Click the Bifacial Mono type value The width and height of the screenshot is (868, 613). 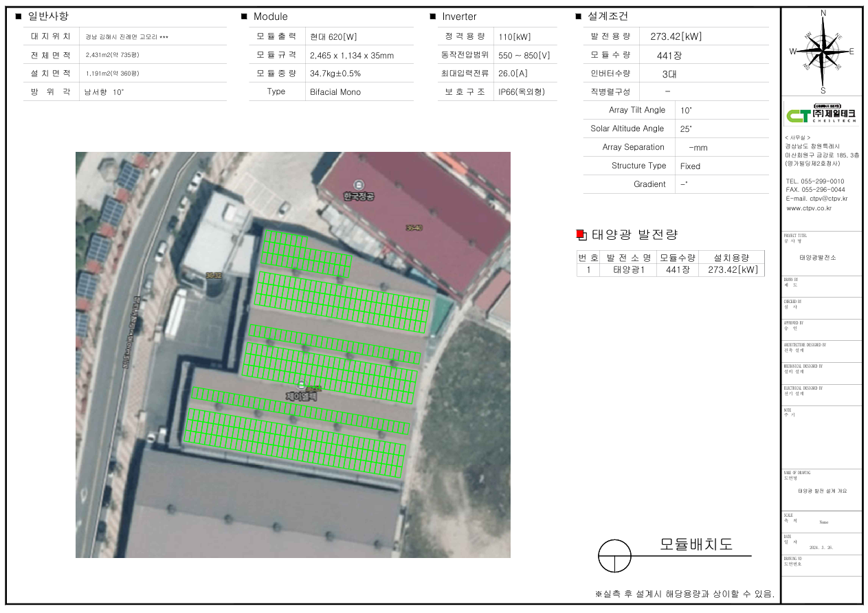point(335,92)
